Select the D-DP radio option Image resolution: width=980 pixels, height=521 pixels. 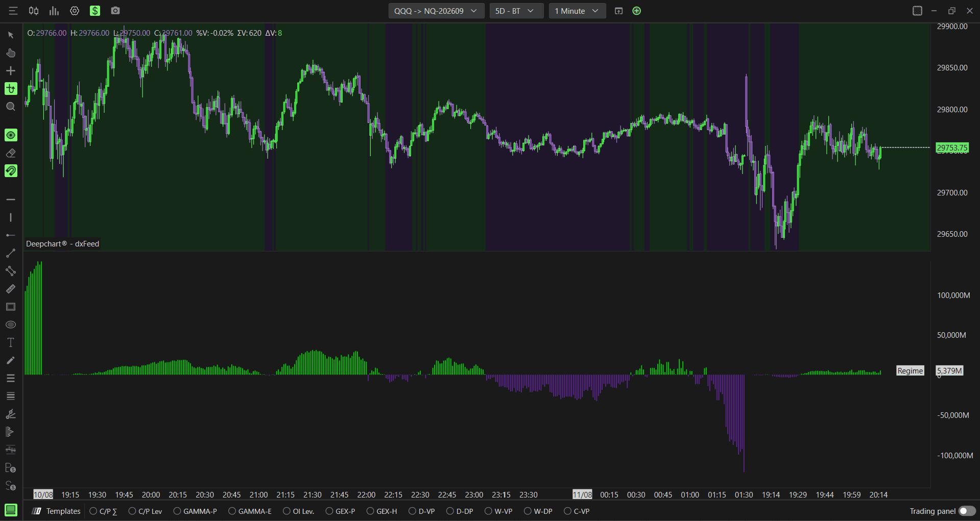(x=460, y=511)
